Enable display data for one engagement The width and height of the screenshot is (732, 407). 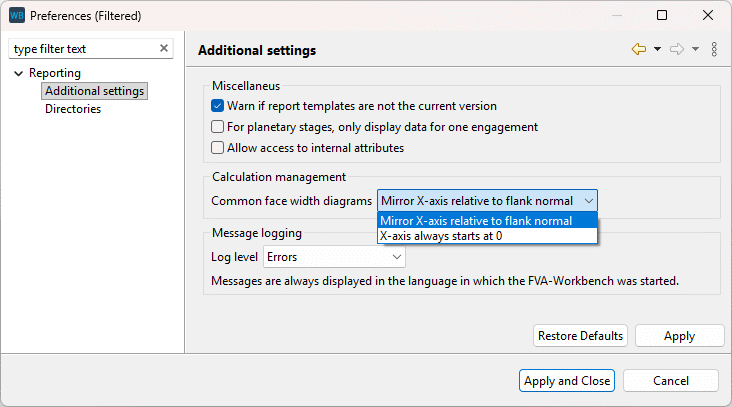pyautogui.click(x=217, y=127)
